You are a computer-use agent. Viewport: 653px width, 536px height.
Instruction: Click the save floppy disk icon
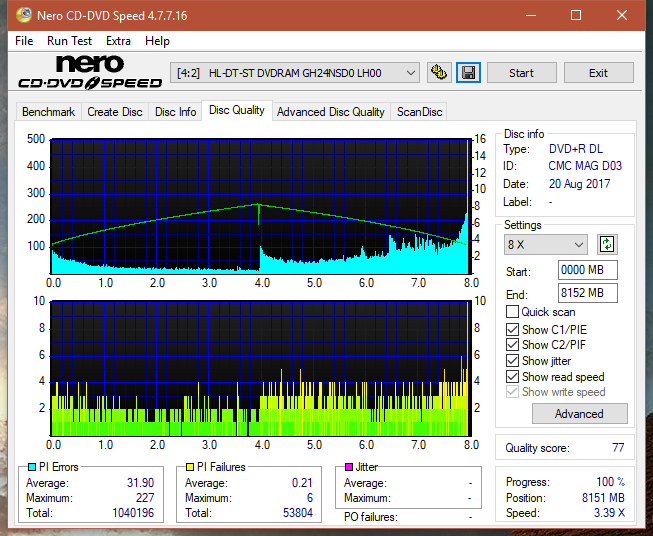468,73
